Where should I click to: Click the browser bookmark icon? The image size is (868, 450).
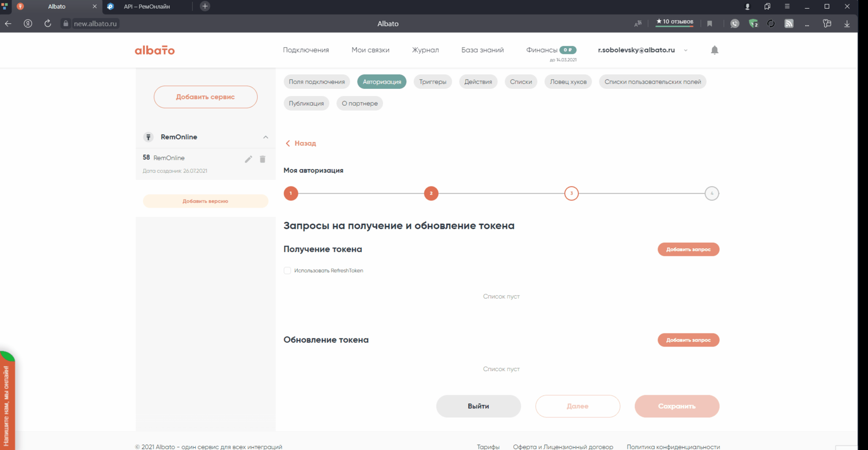coord(710,23)
